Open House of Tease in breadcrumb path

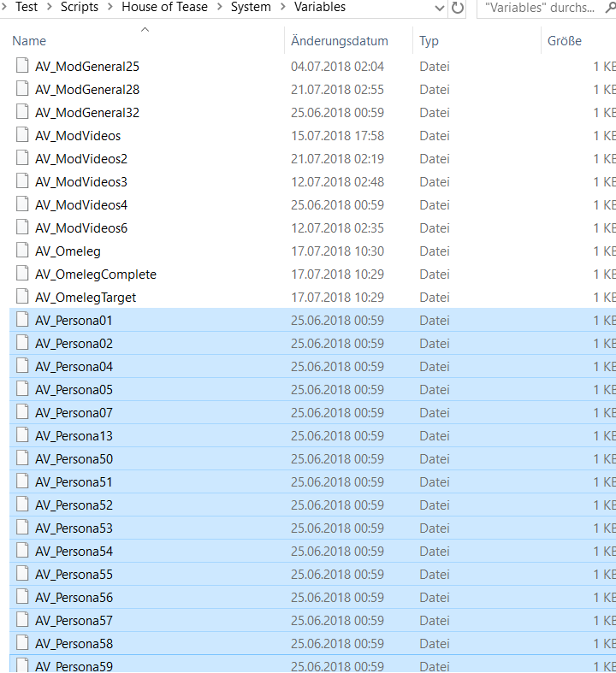164,7
